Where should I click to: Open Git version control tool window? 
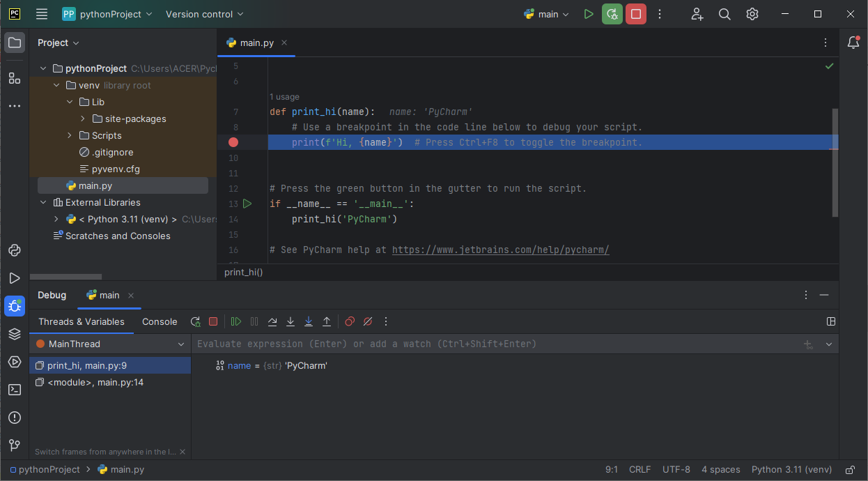click(15, 445)
